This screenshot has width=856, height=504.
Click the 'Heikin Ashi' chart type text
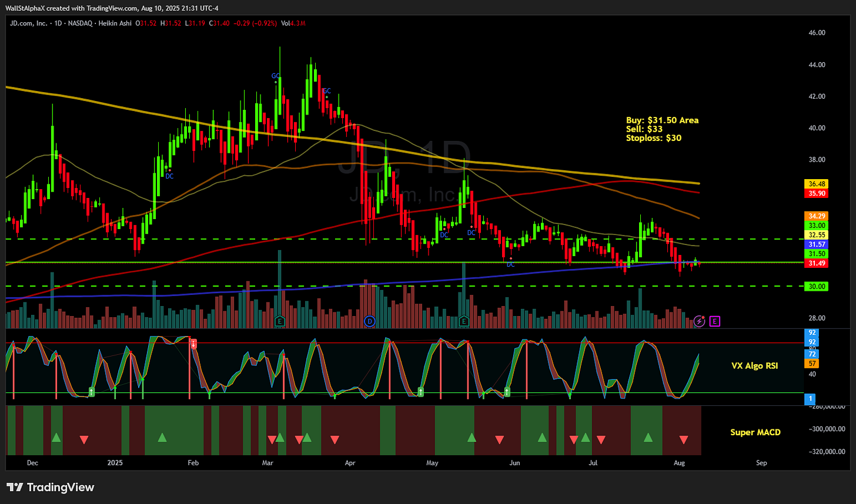(x=115, y=23)
